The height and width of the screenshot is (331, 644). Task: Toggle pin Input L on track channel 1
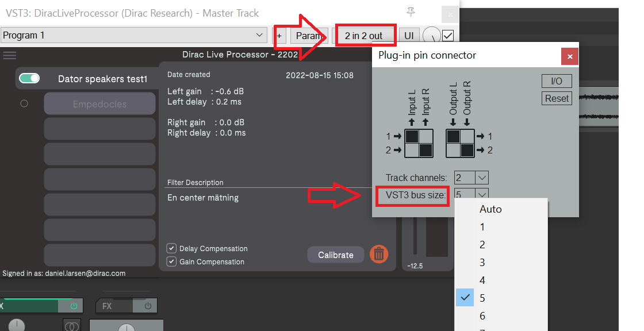412,136
